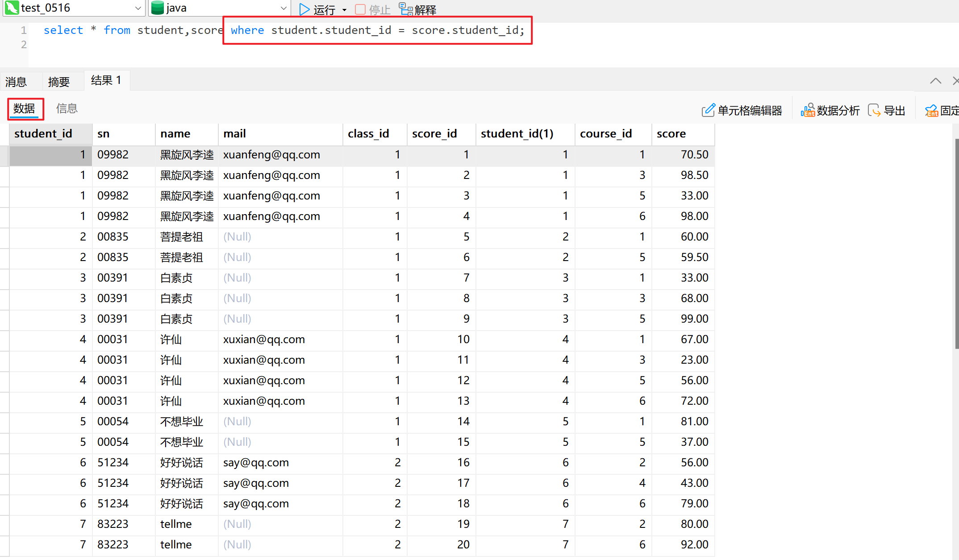This screenshot has width=959, height=560.
Task: Click the data analysis chart icon
Action: point(808,110)
